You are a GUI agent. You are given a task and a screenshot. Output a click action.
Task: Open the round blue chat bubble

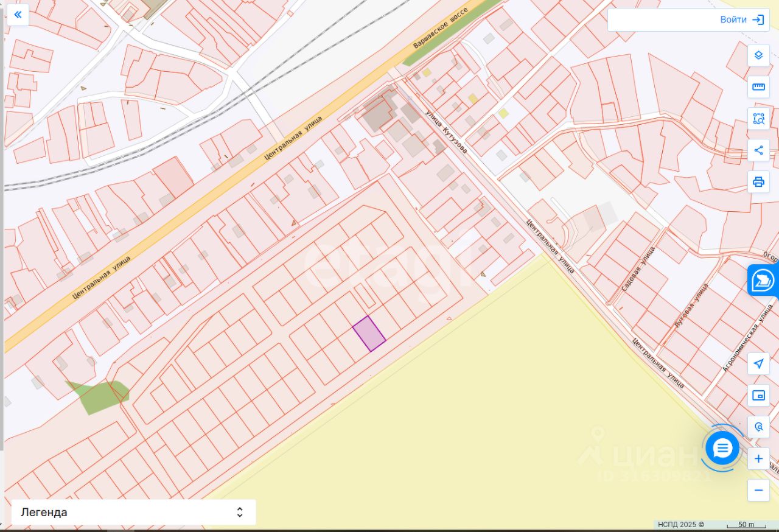(x=722, y=449)
